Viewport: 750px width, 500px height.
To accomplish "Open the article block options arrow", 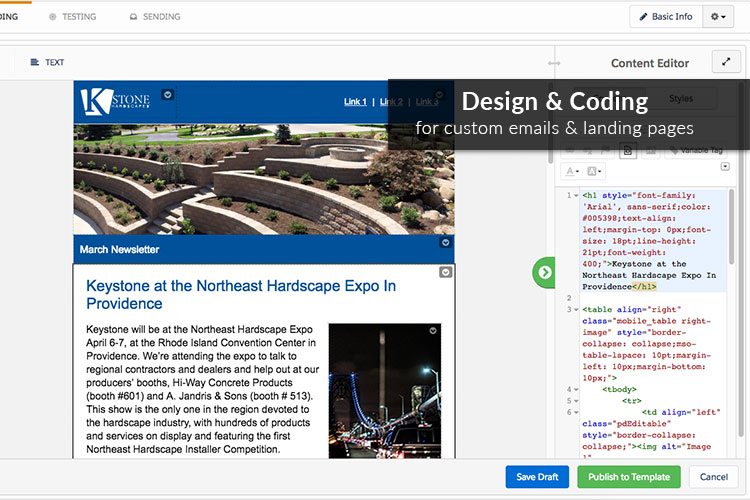I will pyautogui.click(x=445, y=272).
